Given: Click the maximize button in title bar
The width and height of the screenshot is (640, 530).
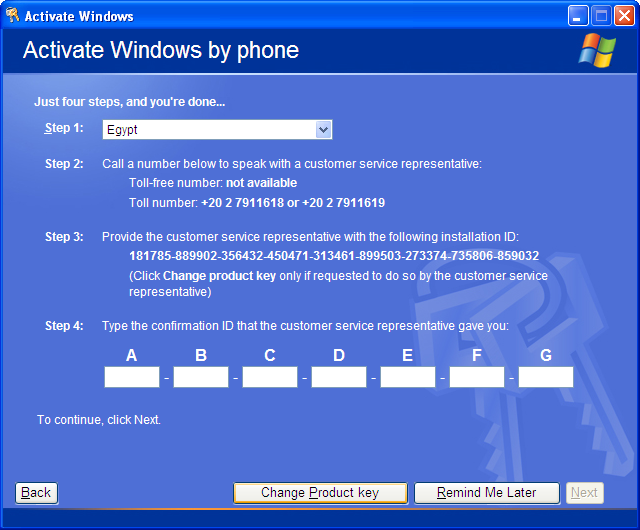Looking at the screenshot, I should coord(601,16).
